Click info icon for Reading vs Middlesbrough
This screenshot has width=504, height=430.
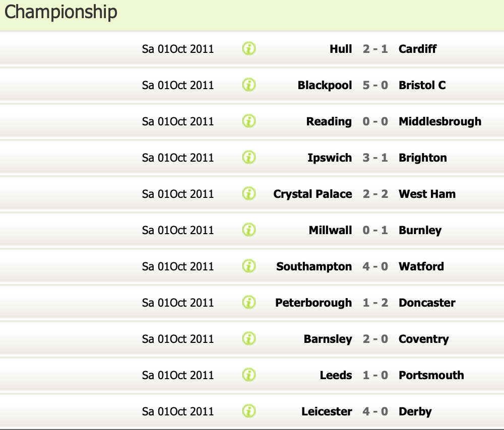click(249, 121)
